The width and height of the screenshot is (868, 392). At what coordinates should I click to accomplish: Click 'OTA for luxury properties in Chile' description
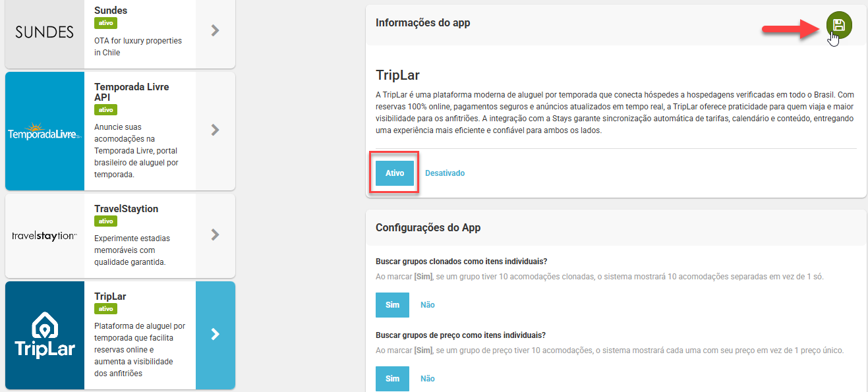138,47
